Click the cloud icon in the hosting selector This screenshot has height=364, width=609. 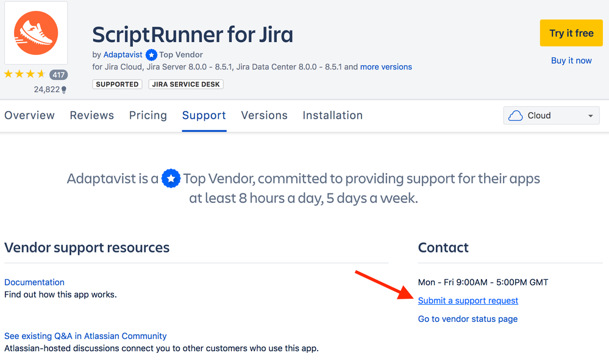click(516, 115)
